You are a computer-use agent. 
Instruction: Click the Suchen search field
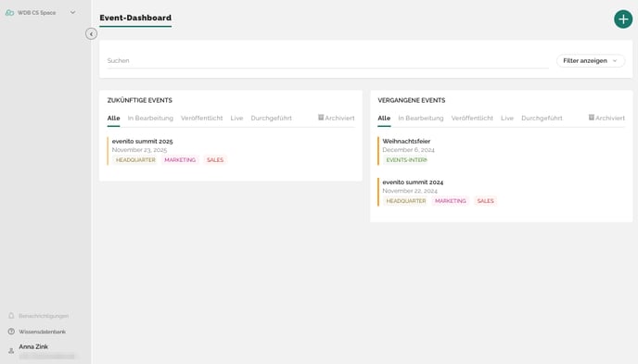click(x=327, y=60)
